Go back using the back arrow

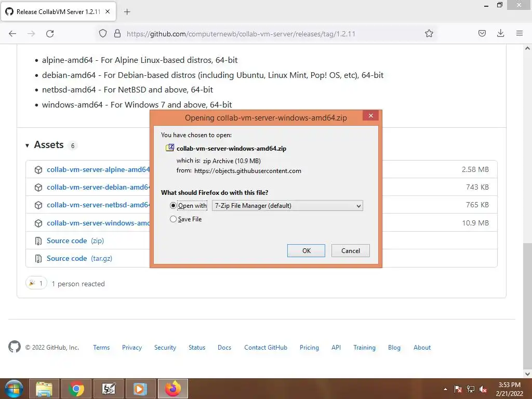(12, 34)
